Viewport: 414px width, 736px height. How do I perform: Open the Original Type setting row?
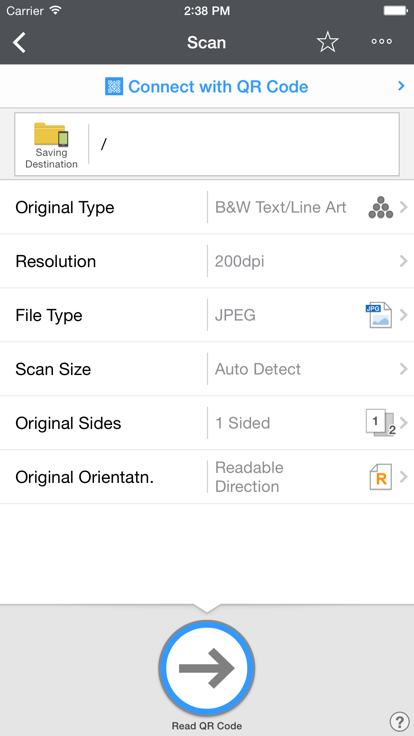207,207
